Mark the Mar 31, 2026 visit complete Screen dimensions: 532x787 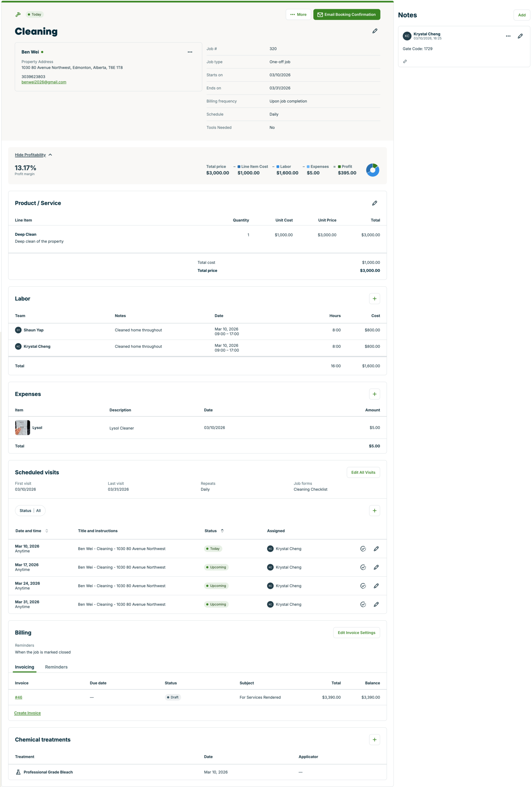(363, 604)
